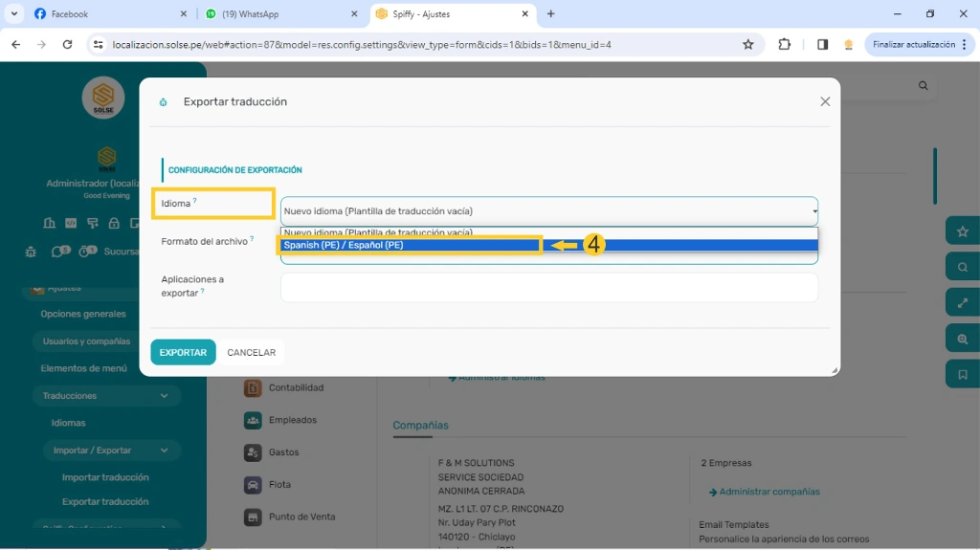Click the bookmark icon on right panel
Screen dimensions: 980x550
tap(962, 374)
